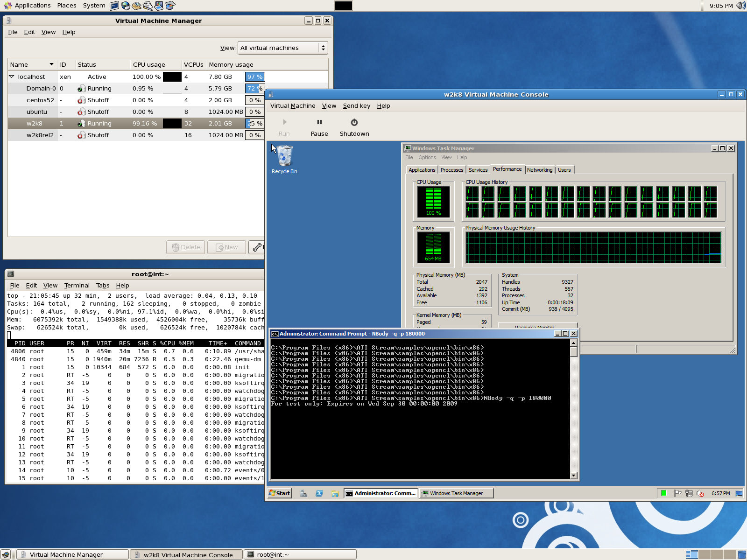Click the show desktop icon in GNOME bottom panel
The image size is (747, 560).
[6, 555]
